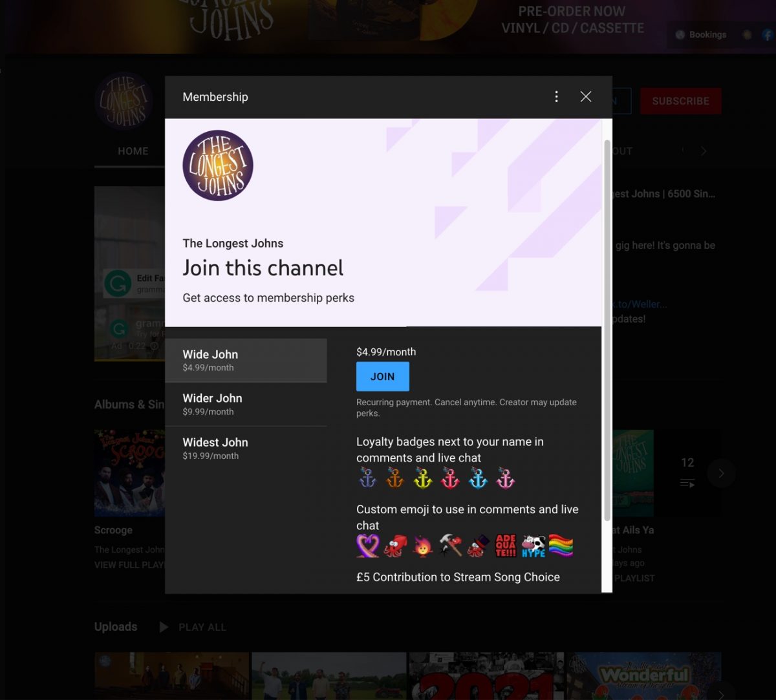Open the Bookings link in banner
This screenshot has width=776, height=700.
(701, 35)
